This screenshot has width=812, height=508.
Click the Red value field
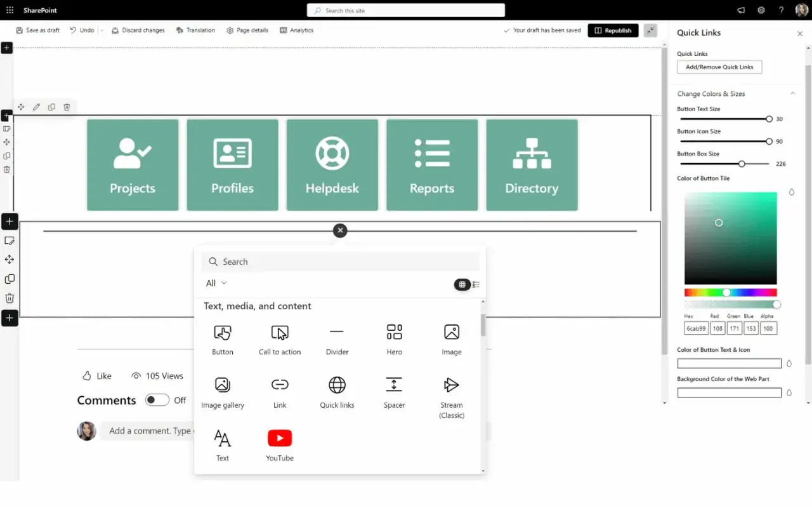pyautogui.click(x=717, y=328)
